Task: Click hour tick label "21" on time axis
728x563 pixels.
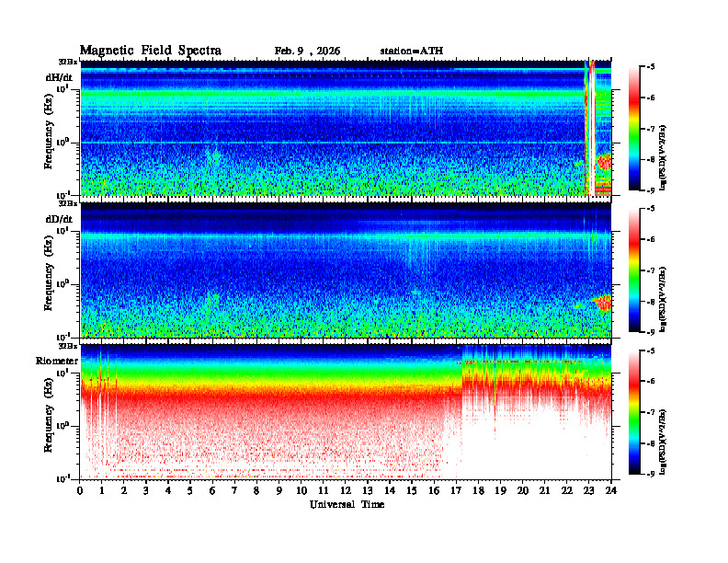Action: 544,491
